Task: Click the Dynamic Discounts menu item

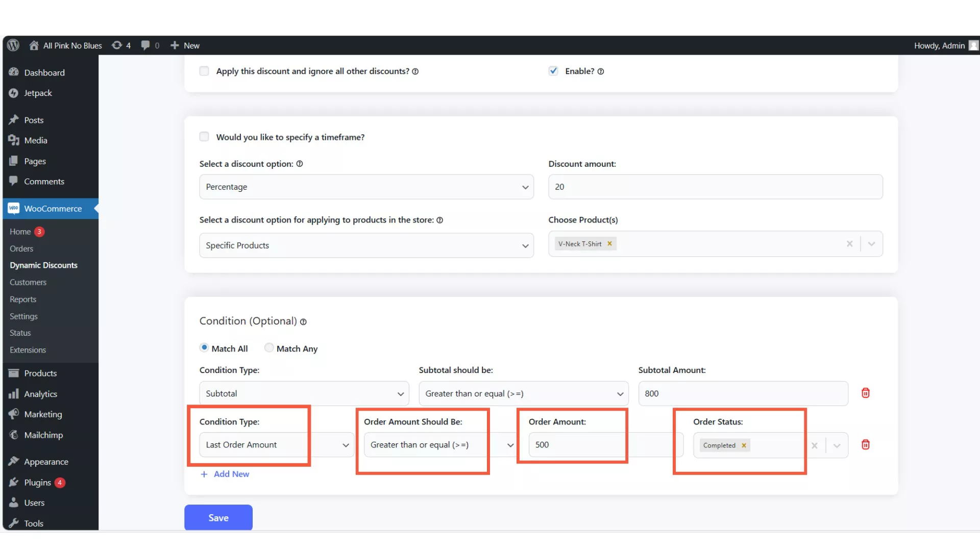Action: tap(43, 264)
